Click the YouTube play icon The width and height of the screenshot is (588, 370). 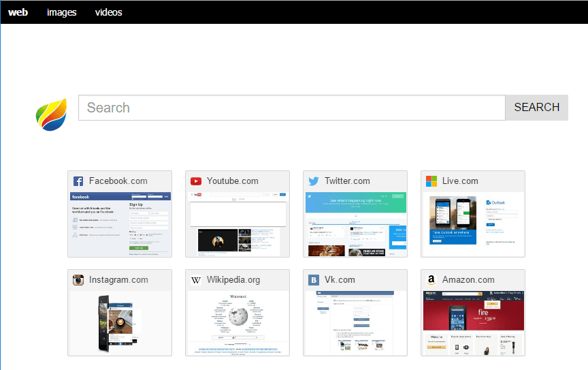click(x=196, y=181)
